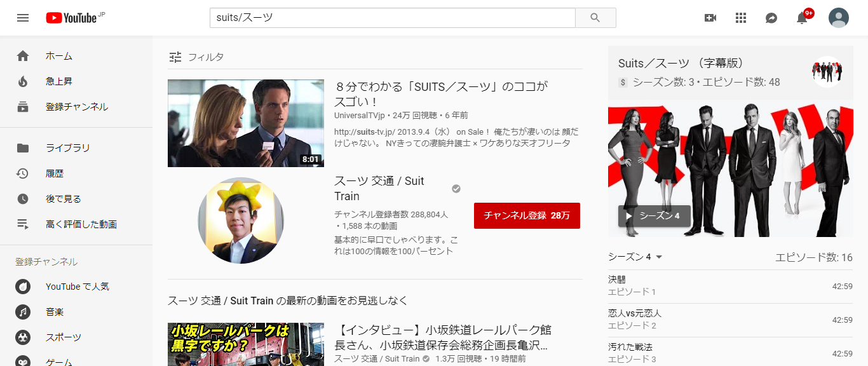Open the notifications bell
Screen dimensions: 868x366
pos(802,18)
